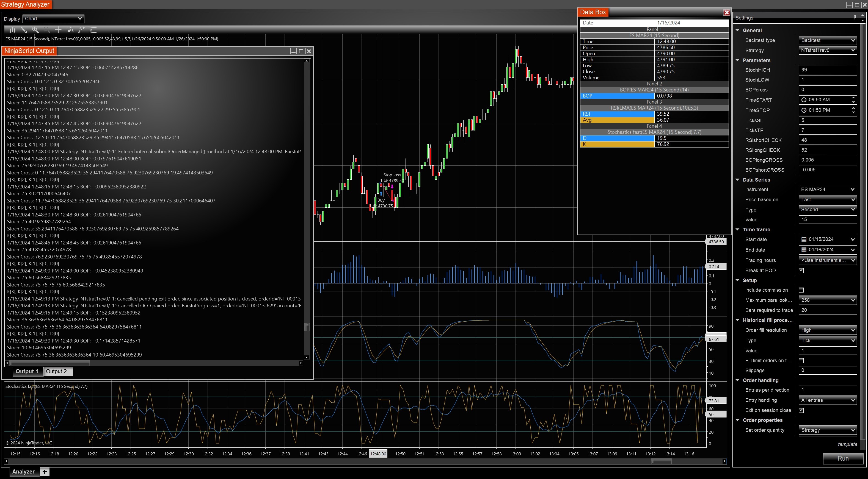Viewport: 868px width, 479px height.
Task: Activate the crosshair cursor tool
Action: [x=58, y=30]
